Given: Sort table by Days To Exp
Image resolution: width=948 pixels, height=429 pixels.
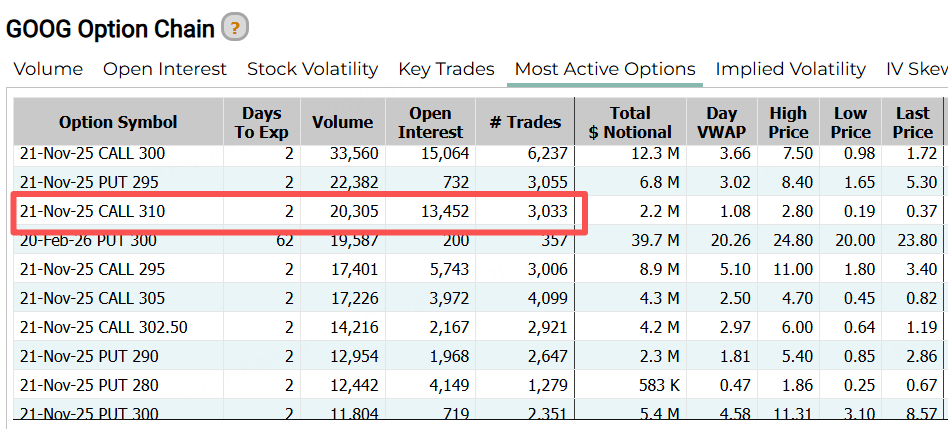Looking at the screenshot, I should tap(261, 122).
